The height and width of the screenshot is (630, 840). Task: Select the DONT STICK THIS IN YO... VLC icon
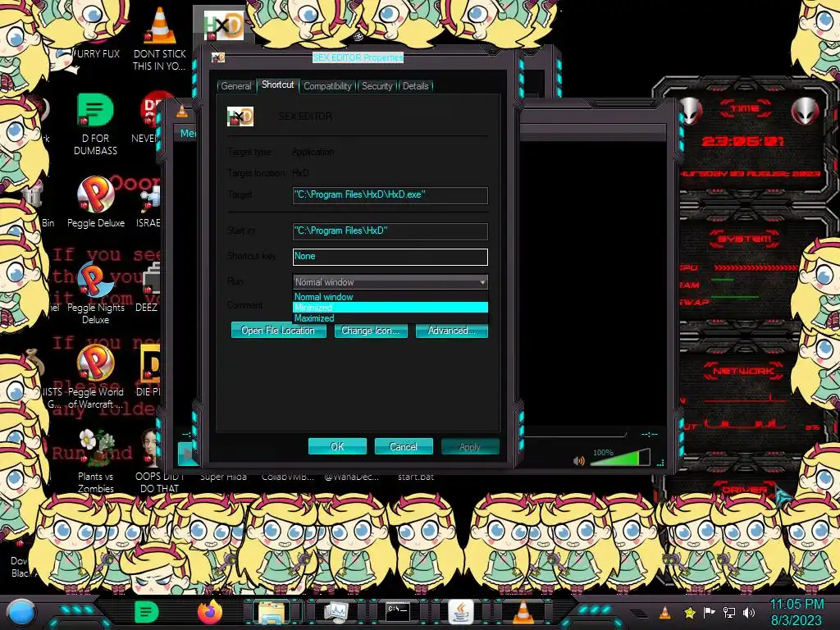coord(159,40)
